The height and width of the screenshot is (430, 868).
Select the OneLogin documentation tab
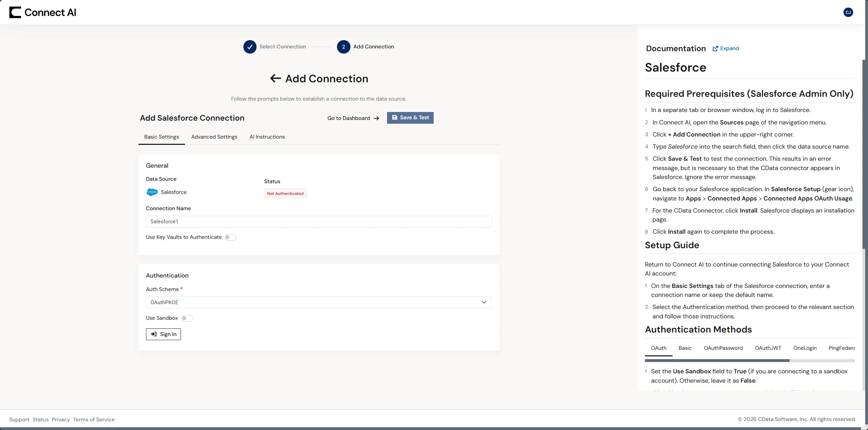coord(805,348)
